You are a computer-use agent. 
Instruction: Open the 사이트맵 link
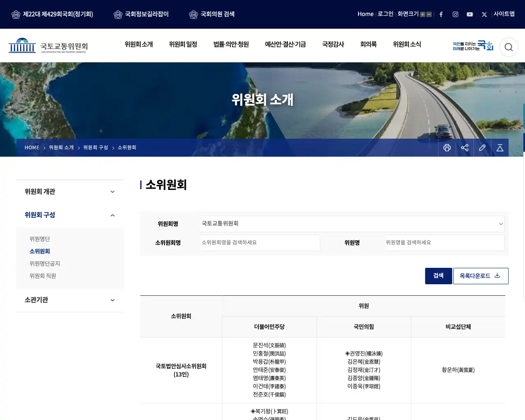[504, 14]
